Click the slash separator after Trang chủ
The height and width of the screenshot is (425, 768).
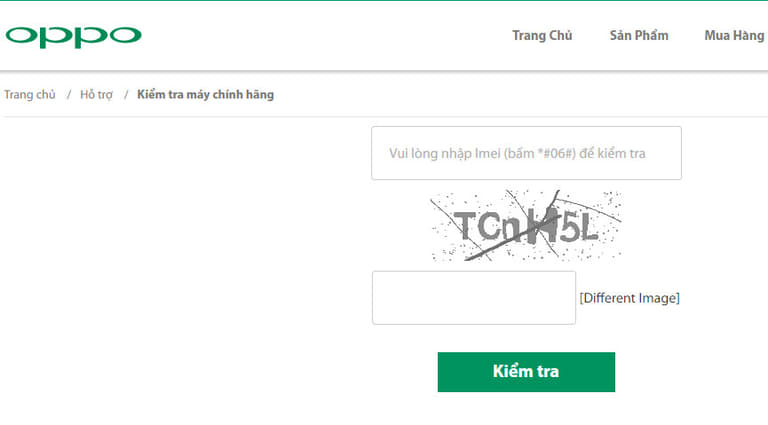click(69, 94)
